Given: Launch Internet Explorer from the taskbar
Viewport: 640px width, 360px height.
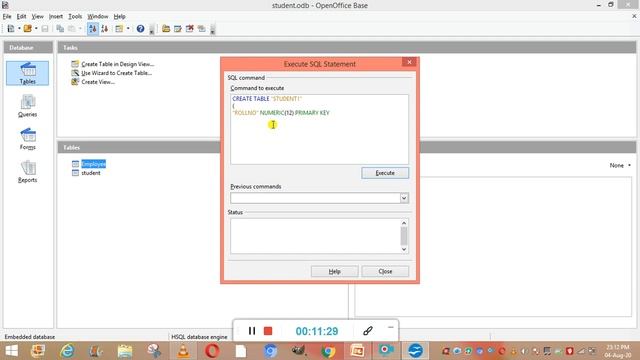Looking at the screenshot, I should [67, 351].
